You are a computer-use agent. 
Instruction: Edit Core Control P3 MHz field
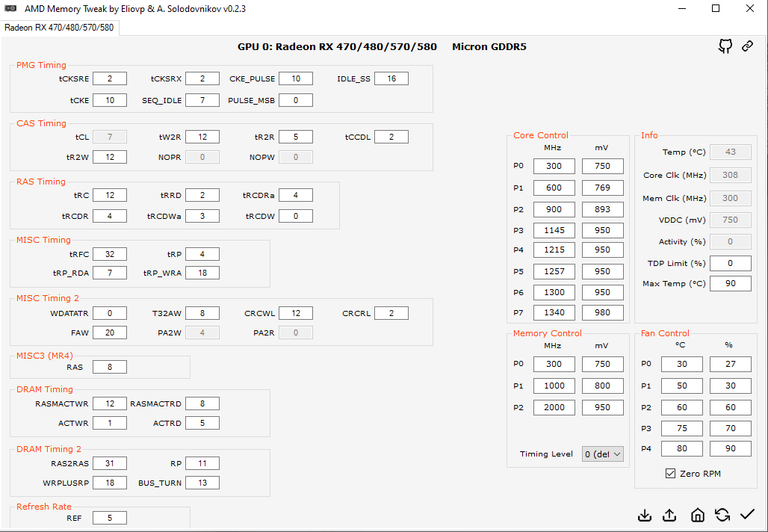pyautogui.click(x=554, y=230)
